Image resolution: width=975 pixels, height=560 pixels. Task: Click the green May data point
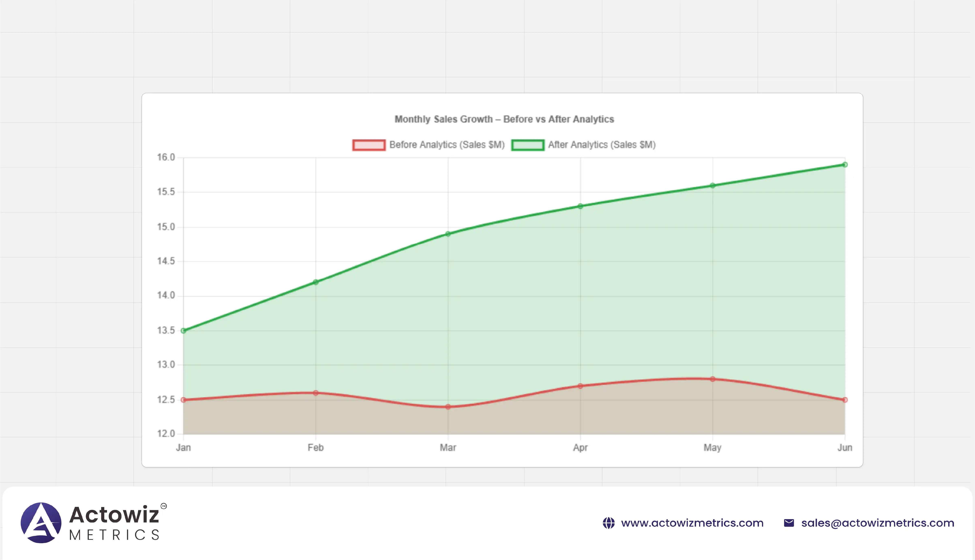tap(712, 185)
